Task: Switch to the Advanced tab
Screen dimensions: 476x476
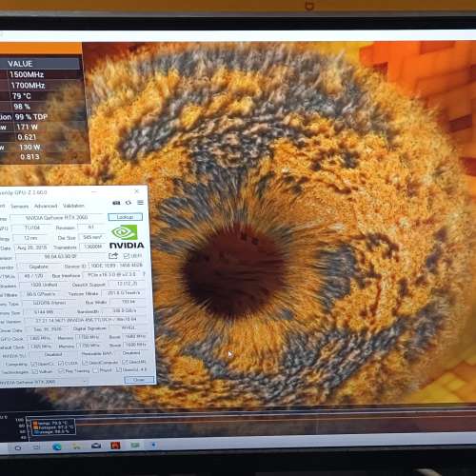Action: tap(46, 206)
